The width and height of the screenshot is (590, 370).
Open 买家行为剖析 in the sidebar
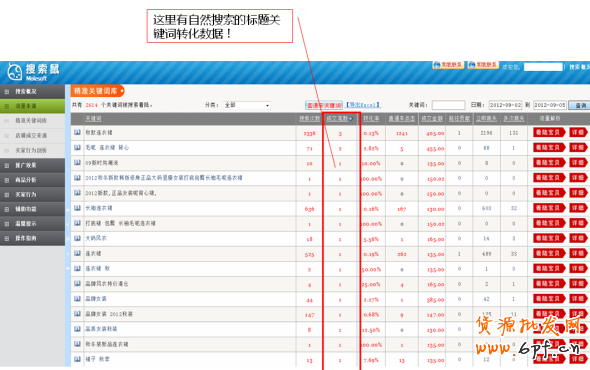(31, 151)
